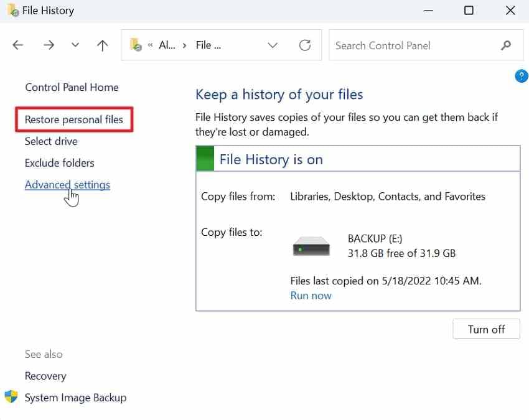
Task: Click the 'Al...' breadcrumb in address bar
Action: pyautogui.click(x=167, y=45)
